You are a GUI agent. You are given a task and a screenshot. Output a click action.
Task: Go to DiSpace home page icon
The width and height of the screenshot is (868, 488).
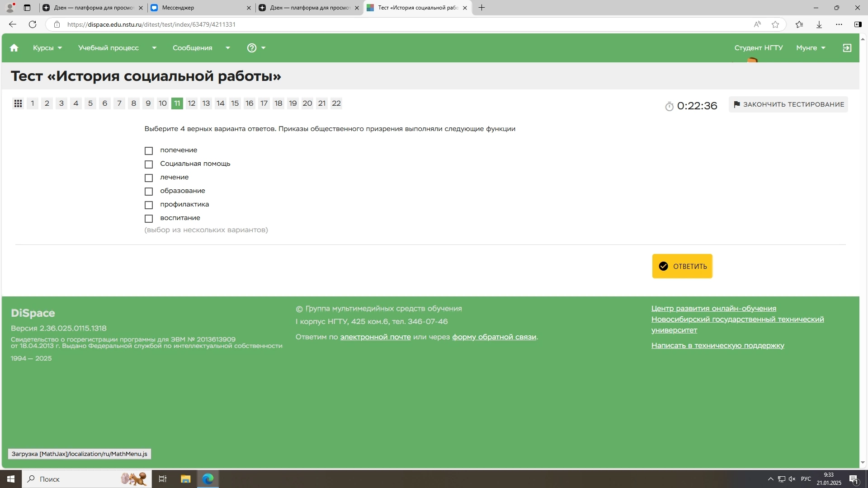[14, 48]
